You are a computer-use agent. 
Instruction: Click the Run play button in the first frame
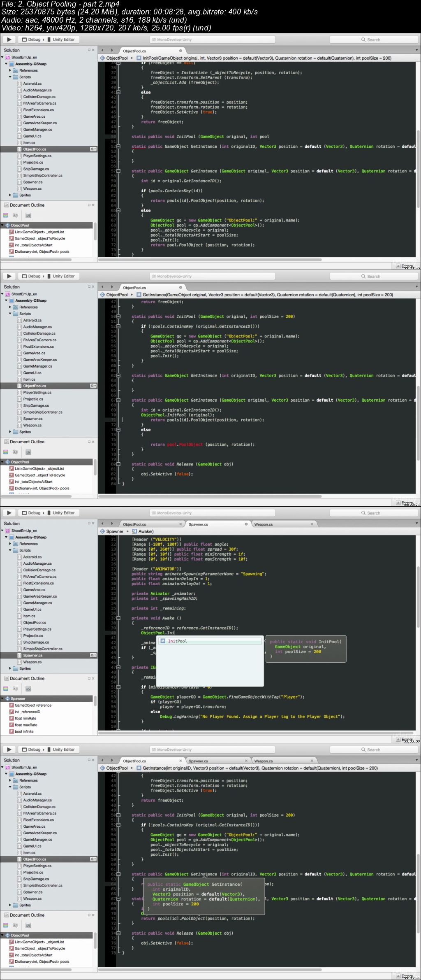pos(9,40)
